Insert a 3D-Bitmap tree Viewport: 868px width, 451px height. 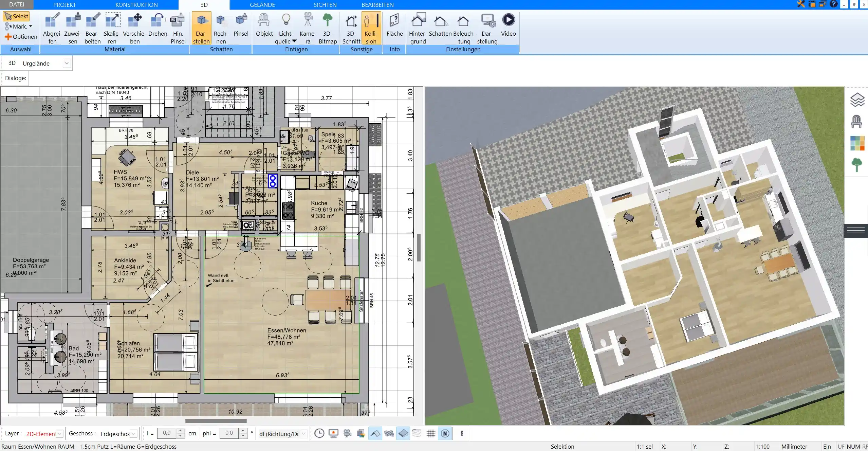328,28
